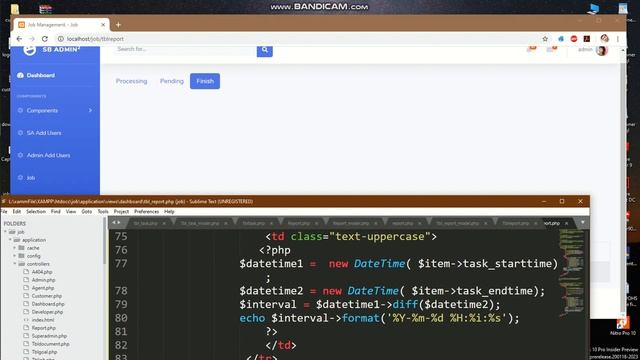Go back in Chrome browser
Screen dimensions: 640x360
[19, 39]
